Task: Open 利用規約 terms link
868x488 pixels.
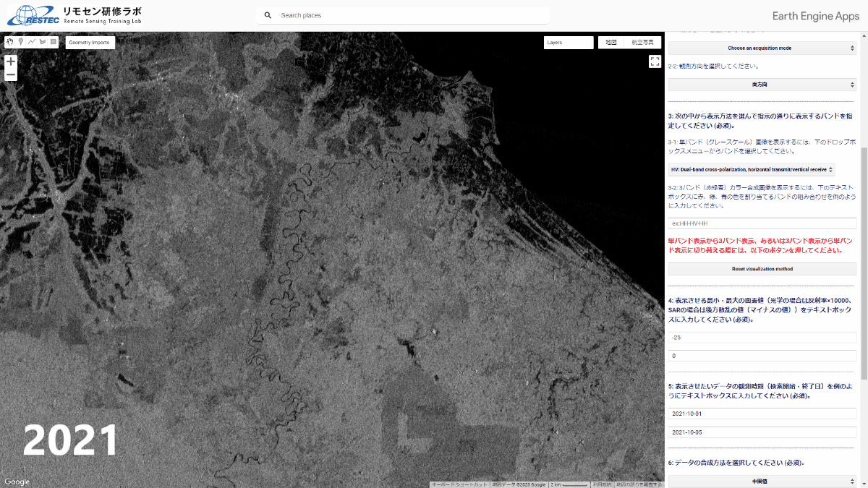Action: 602,484
